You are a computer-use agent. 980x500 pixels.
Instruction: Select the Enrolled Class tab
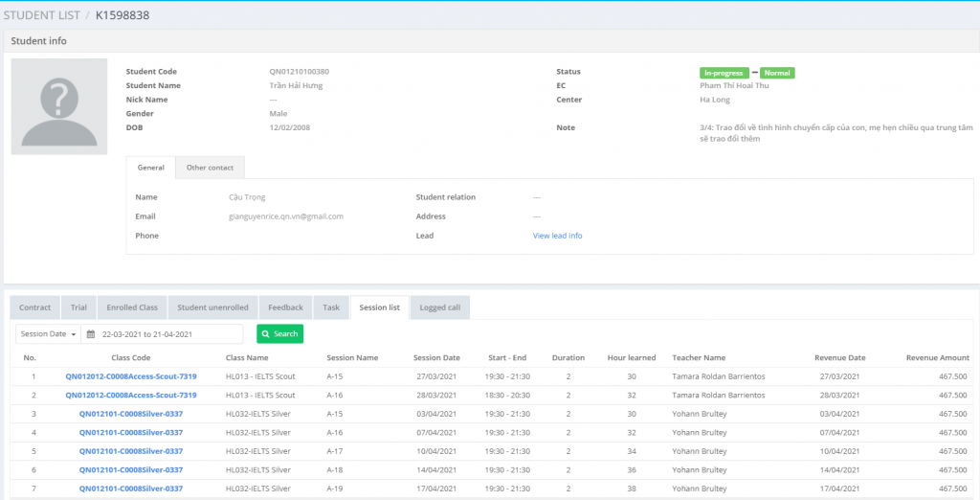point(132,307)
